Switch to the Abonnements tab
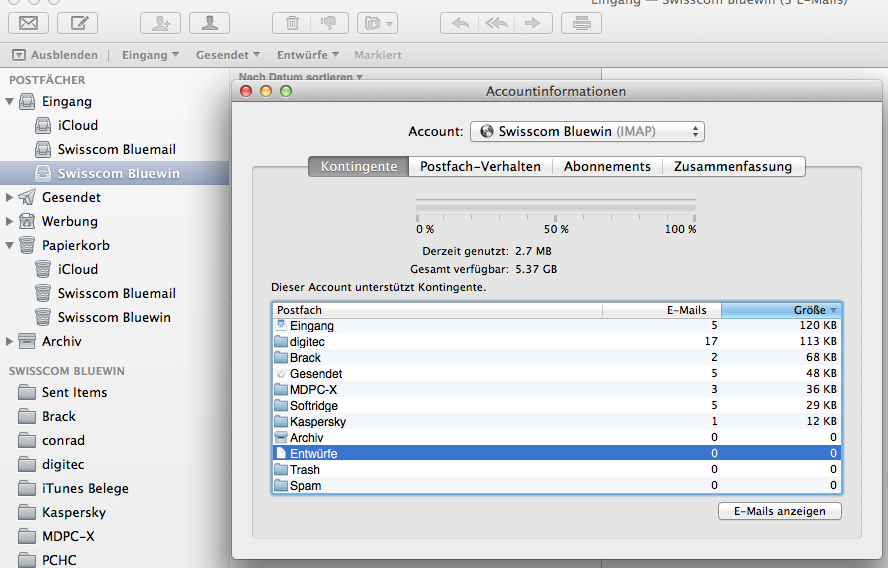Viewport: 888px width, 568px height. click(x=607, y=166)
